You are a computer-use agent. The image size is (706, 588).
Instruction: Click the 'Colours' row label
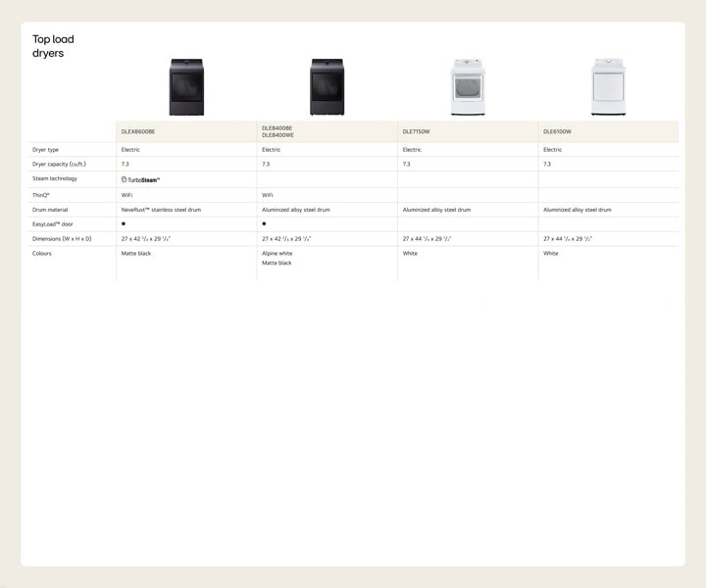(42, 253)
